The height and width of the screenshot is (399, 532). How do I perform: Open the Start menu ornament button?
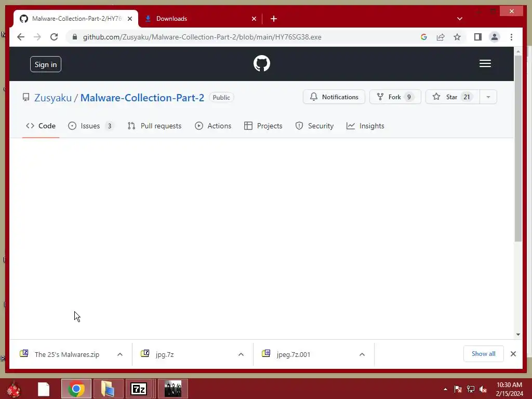pos(14,389)
